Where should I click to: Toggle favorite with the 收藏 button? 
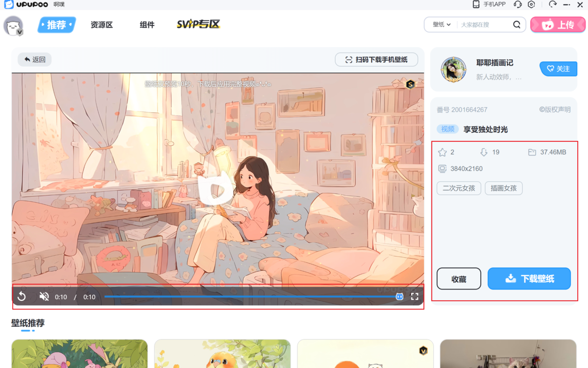tap(459, 278)
